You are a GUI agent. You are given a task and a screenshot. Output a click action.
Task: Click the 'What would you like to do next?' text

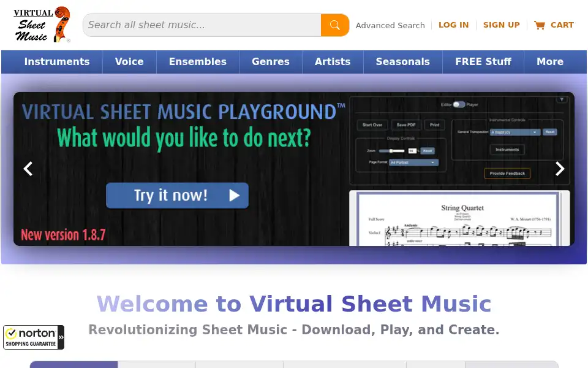[184, 138]
